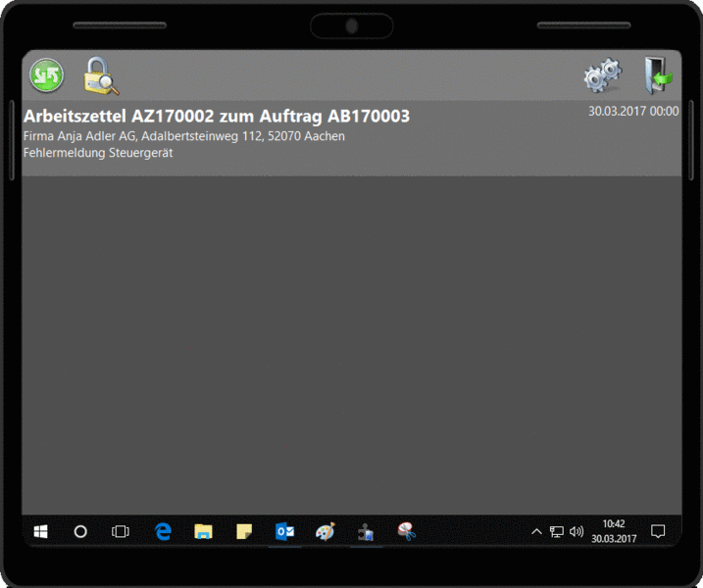Launch Microsoft Edge from taskbar
The width and height of the screenshot is (703, 588).
[x=163, y=531]
